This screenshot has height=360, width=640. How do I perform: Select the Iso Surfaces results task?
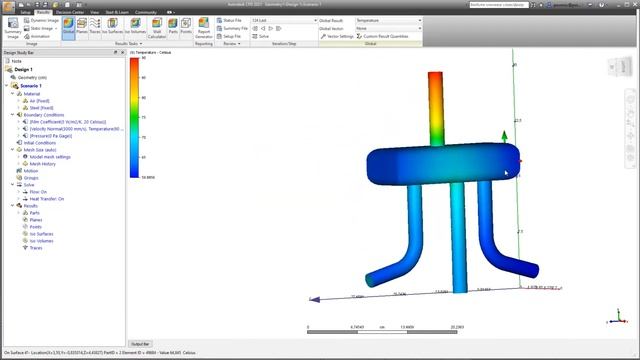pos(112,28)
